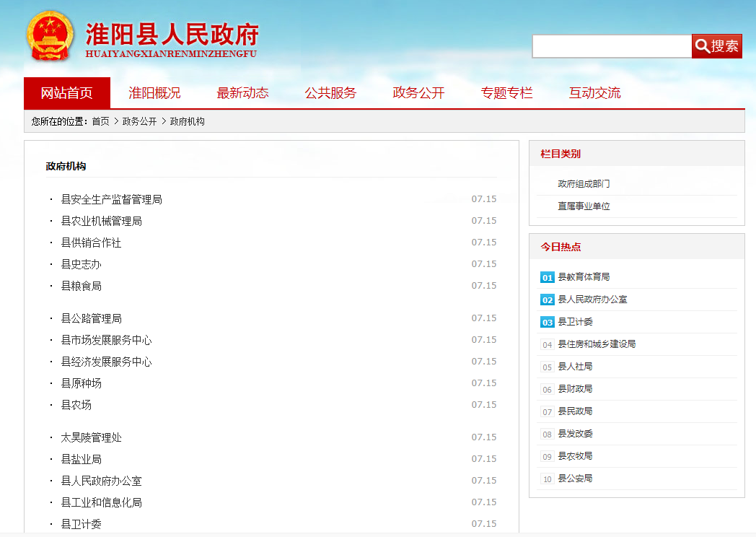
Task: Click the 02 rank badge icon
Action: point(548,300)
